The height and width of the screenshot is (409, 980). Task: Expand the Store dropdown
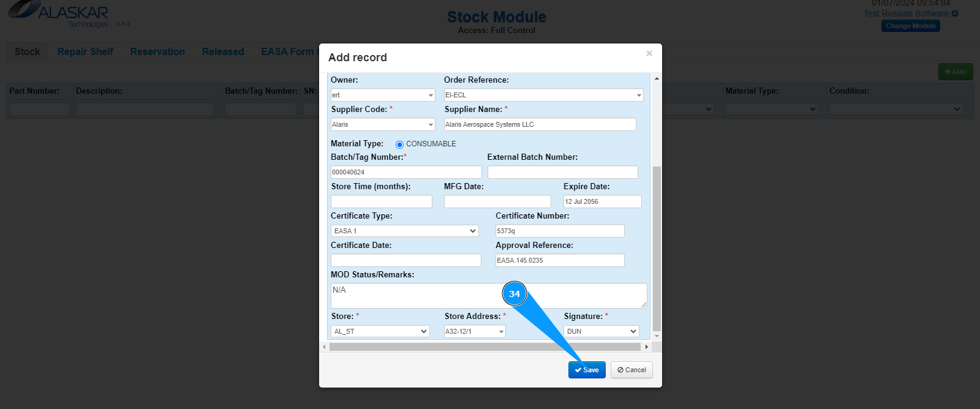424,331
